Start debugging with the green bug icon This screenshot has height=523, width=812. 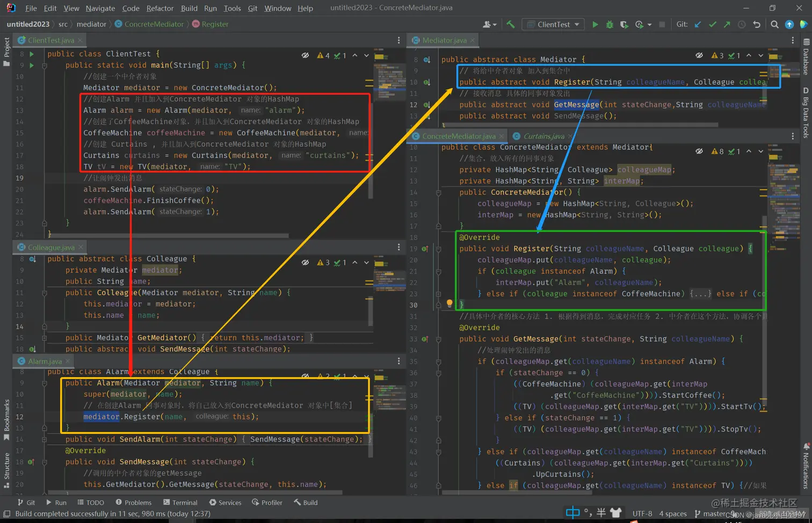pos(610,24)
